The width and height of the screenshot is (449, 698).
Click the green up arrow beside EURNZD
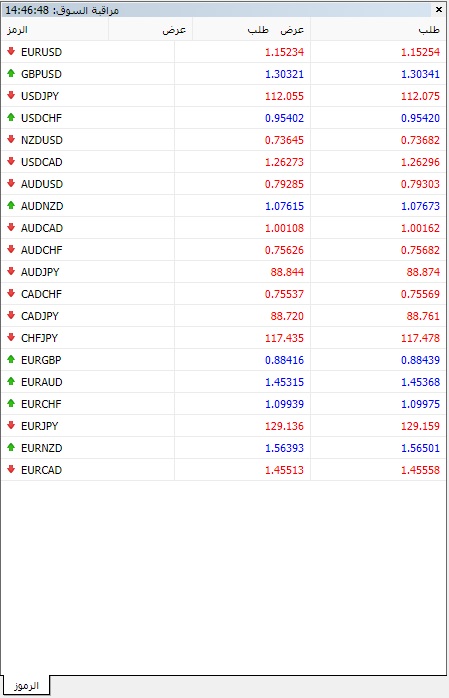11,448
